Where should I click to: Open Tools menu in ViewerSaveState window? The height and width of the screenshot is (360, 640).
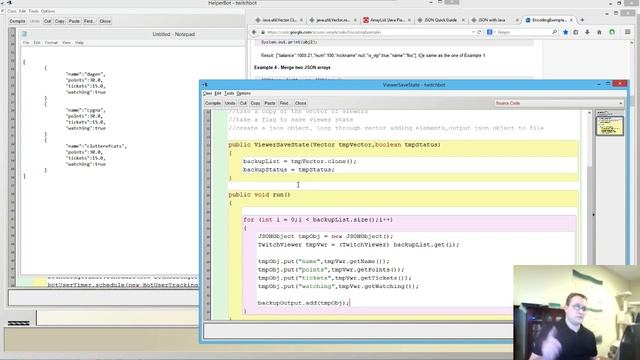[x=229, y=93]
